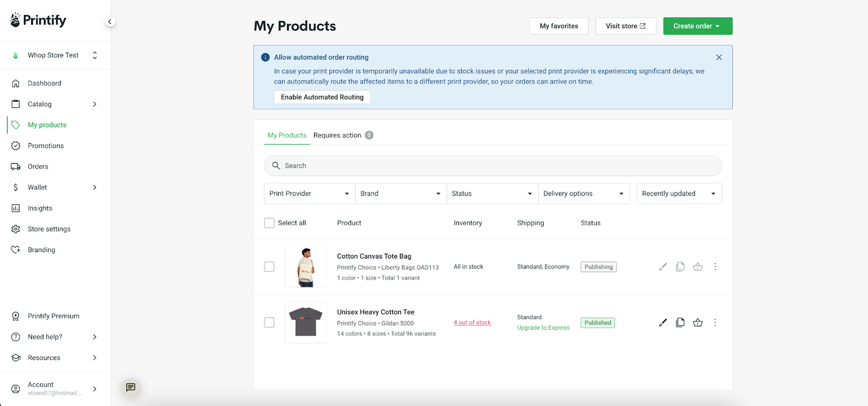The image size is (868, 406).
Task: Go to Dashboard in sidebar
Action: (44, 83)
